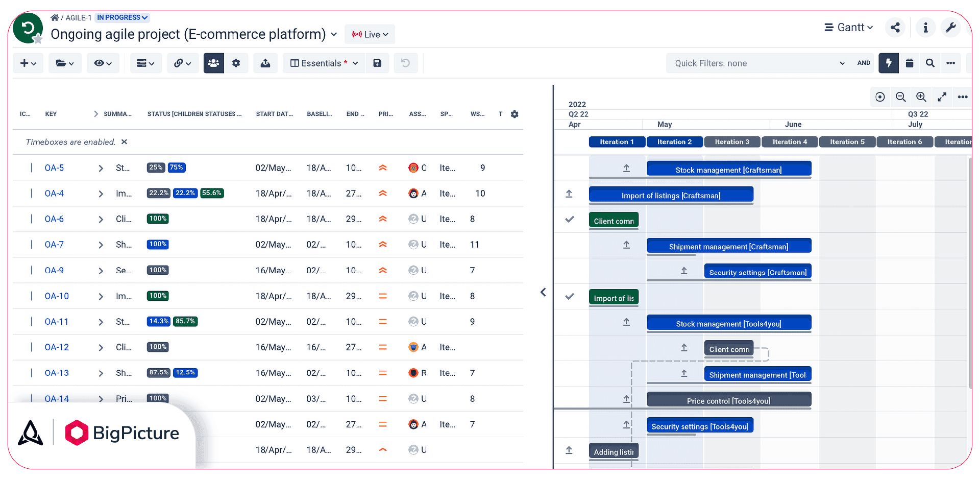
Task: Click the Stock management [Craftsman] Gantt bar
Action: coord(729,170)
